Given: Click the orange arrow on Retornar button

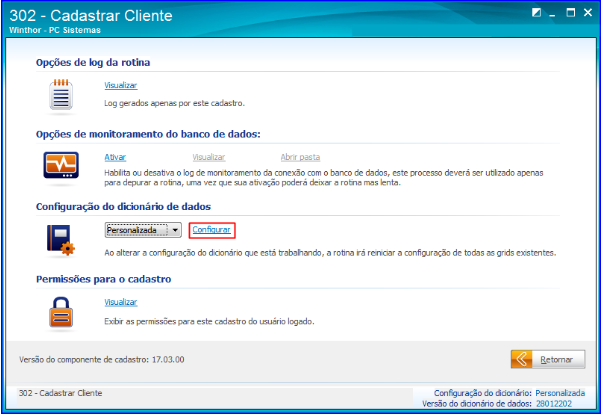Looking at the screenshot, I should click(x=521, y=359).
